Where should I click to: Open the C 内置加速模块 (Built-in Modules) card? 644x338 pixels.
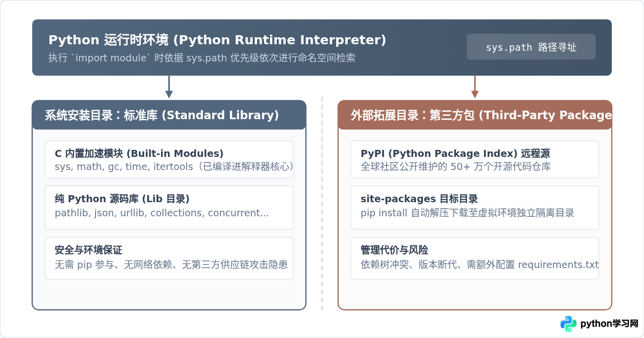(169, 159)
